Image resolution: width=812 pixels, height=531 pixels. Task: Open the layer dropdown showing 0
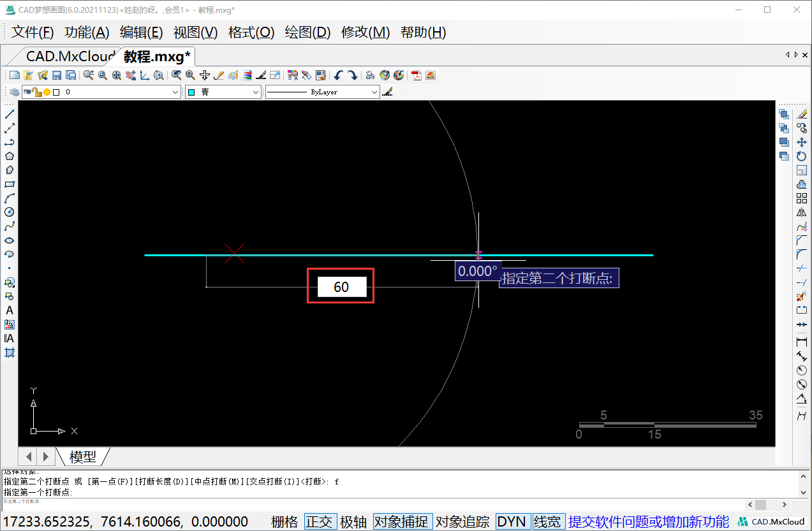click(101, 92)
